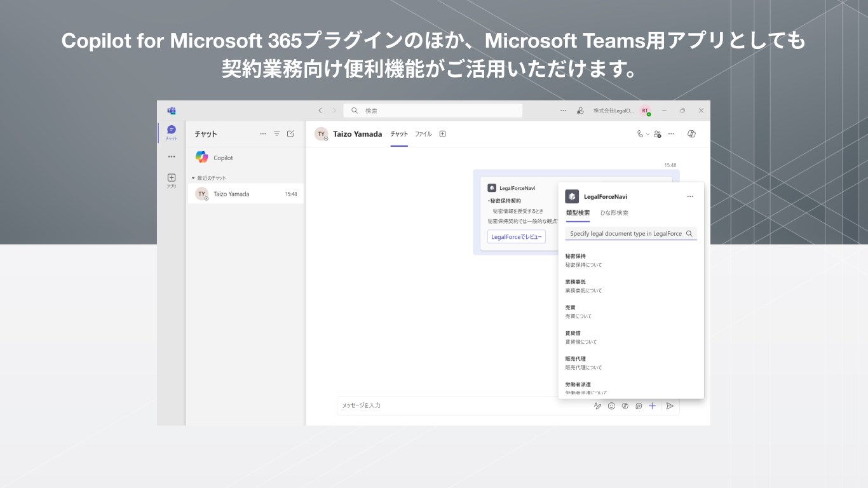Add people to the chat
This screenshot has width=868, height=488.
click(x=658, y=134)
